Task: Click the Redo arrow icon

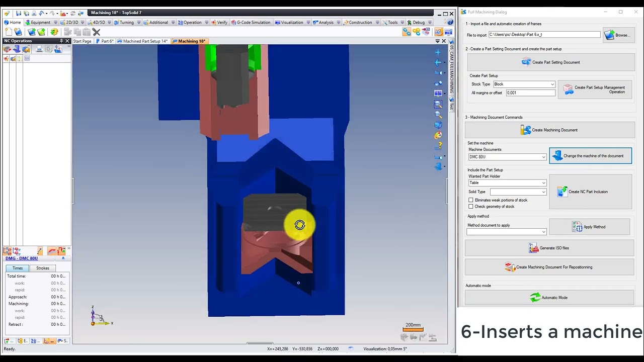Action: (x=52, y=13)
